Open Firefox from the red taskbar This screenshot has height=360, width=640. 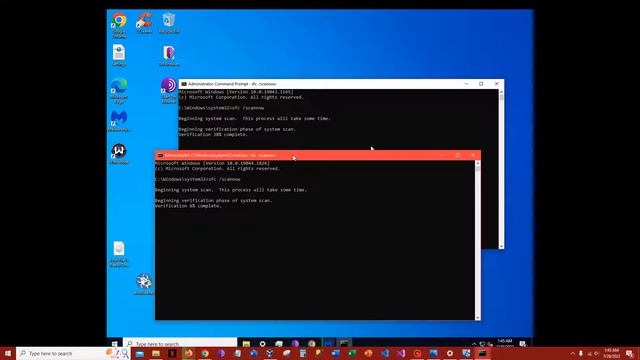coord(189,353)
